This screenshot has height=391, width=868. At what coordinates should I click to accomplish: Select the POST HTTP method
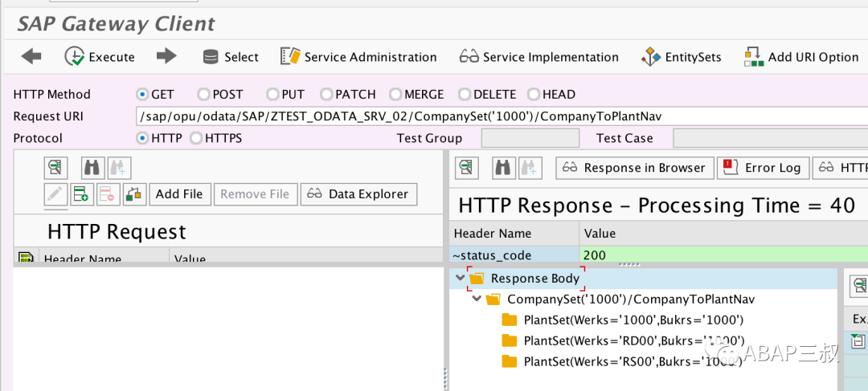pos(203,95)
